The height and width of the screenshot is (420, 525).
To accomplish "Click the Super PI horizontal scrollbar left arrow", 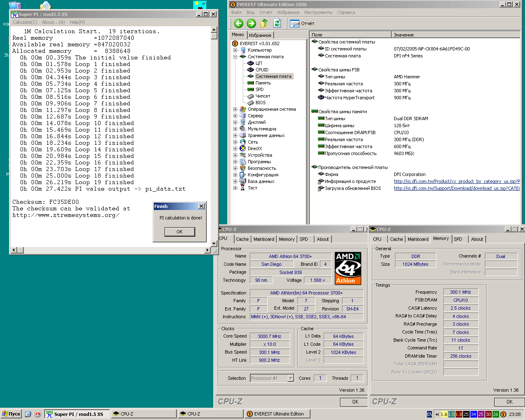I will point(14,250).
